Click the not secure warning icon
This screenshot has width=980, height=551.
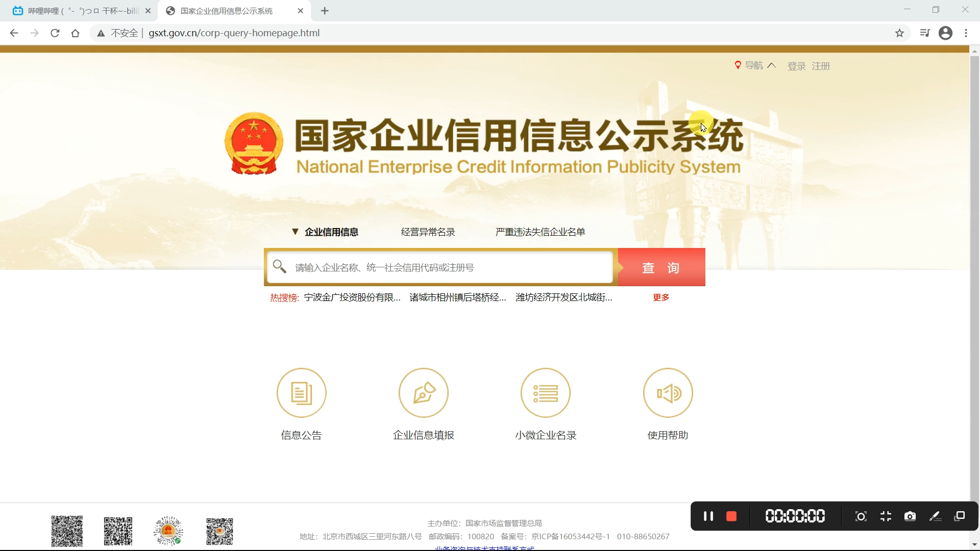coord(101,33)
